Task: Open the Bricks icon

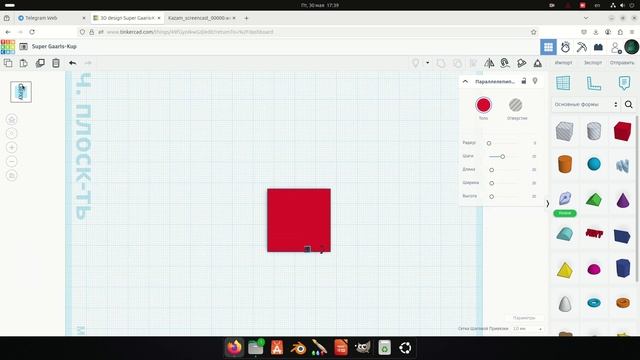Action: point(598,47)
